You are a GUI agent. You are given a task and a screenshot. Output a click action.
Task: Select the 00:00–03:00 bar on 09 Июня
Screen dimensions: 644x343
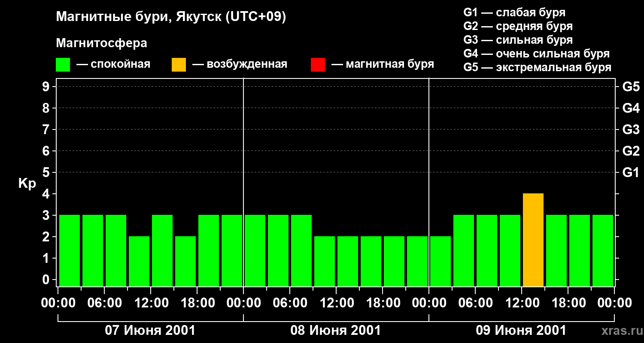click(x=440, y=261)
